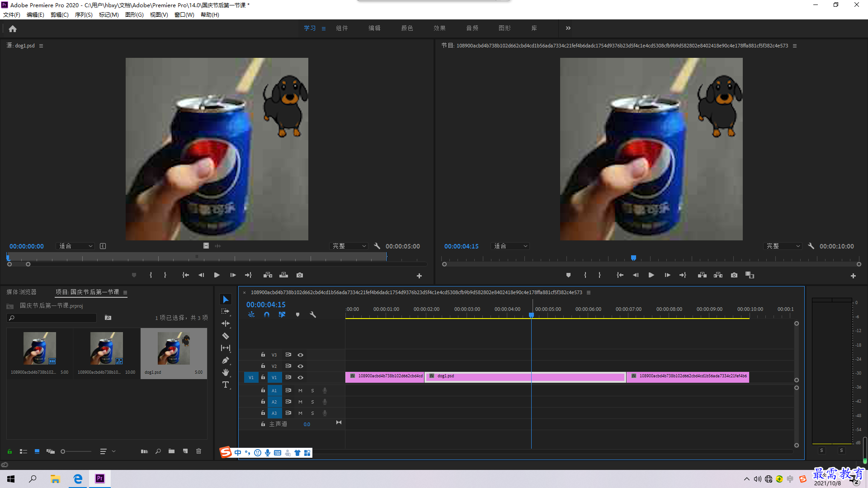Open Program monitor settings wrench
This screenshot has width=868, height=488.
811,246
